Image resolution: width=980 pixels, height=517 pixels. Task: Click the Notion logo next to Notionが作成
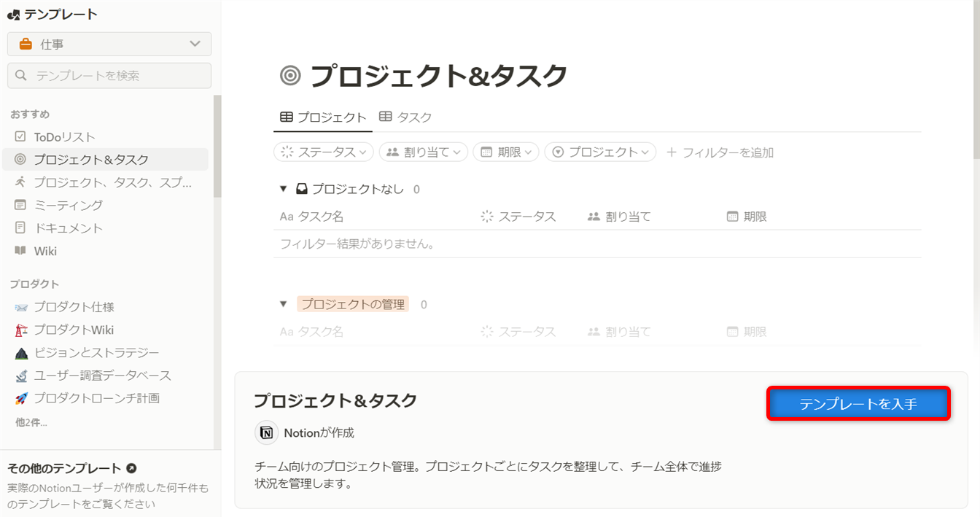tap(267, 433)
